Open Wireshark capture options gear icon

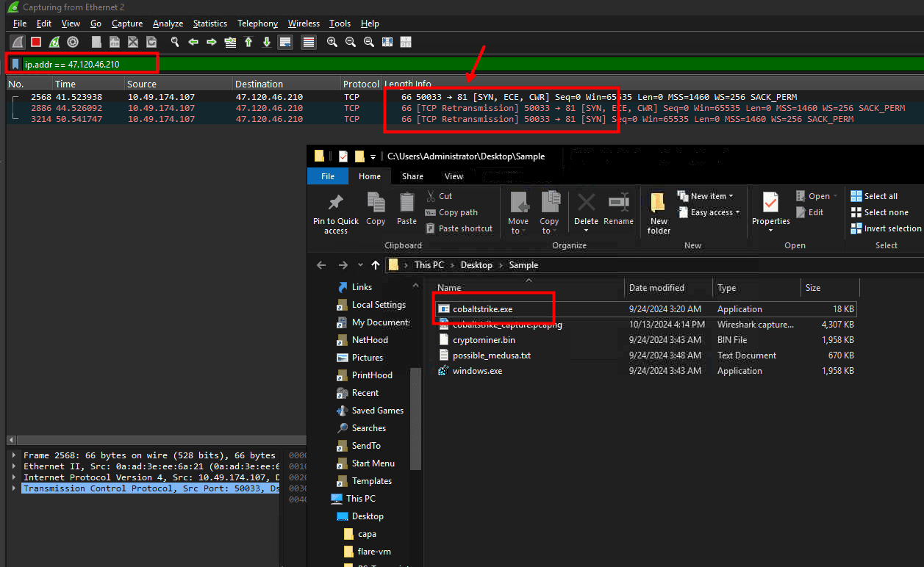point(73,42)
